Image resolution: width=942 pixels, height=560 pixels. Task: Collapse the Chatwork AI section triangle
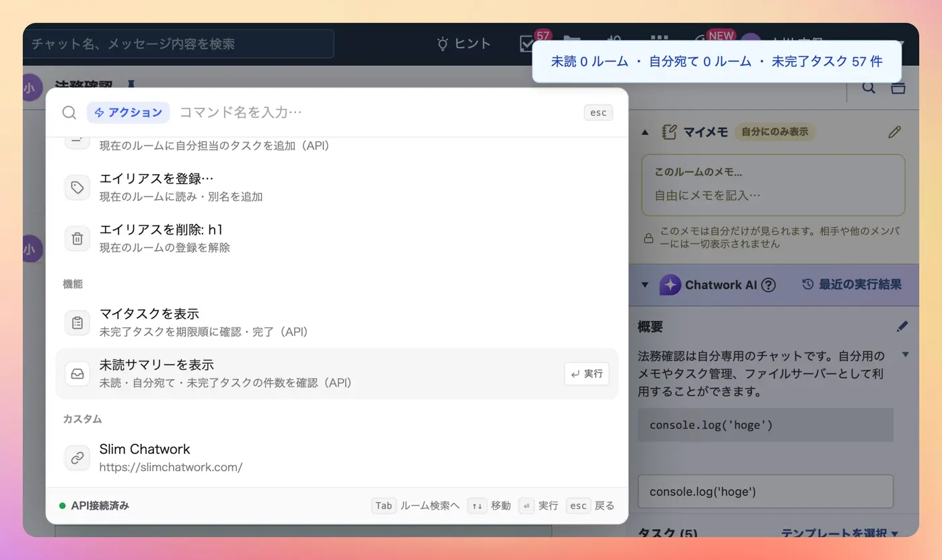point(645,285)
